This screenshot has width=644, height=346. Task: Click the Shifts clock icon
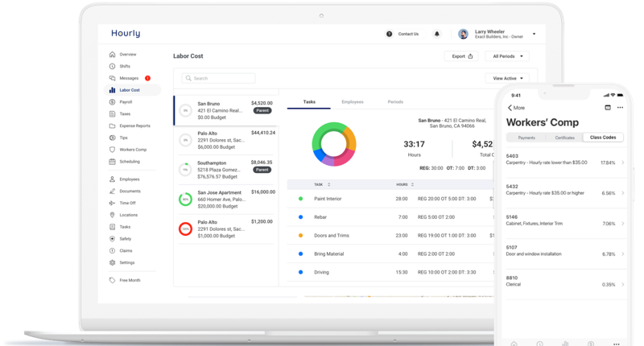coord(112,66)
